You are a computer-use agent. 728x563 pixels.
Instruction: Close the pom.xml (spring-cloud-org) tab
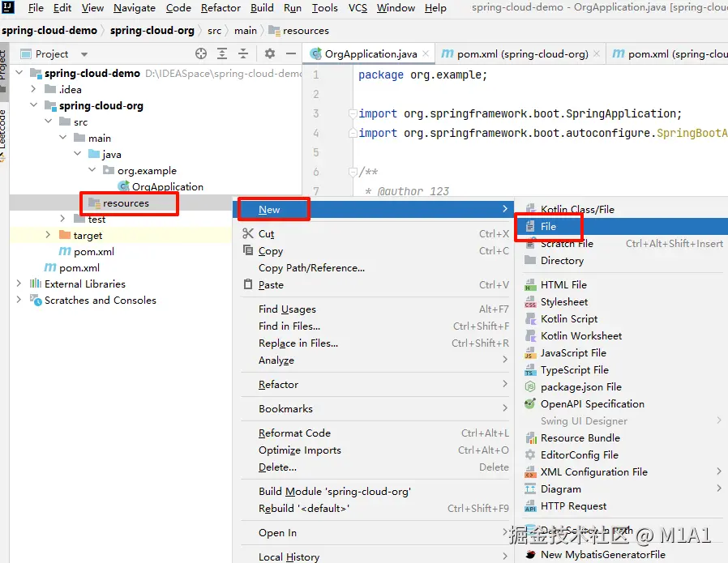pyautogui.click(x=597, y=53)
